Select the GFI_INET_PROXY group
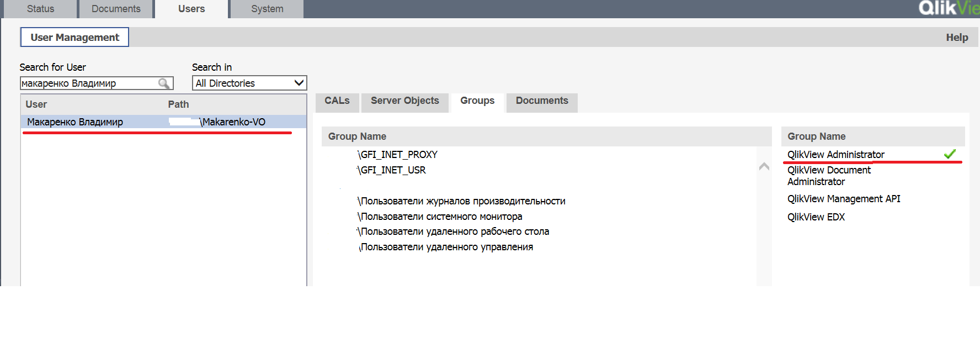The image size is (980, 358). [397, 155]
